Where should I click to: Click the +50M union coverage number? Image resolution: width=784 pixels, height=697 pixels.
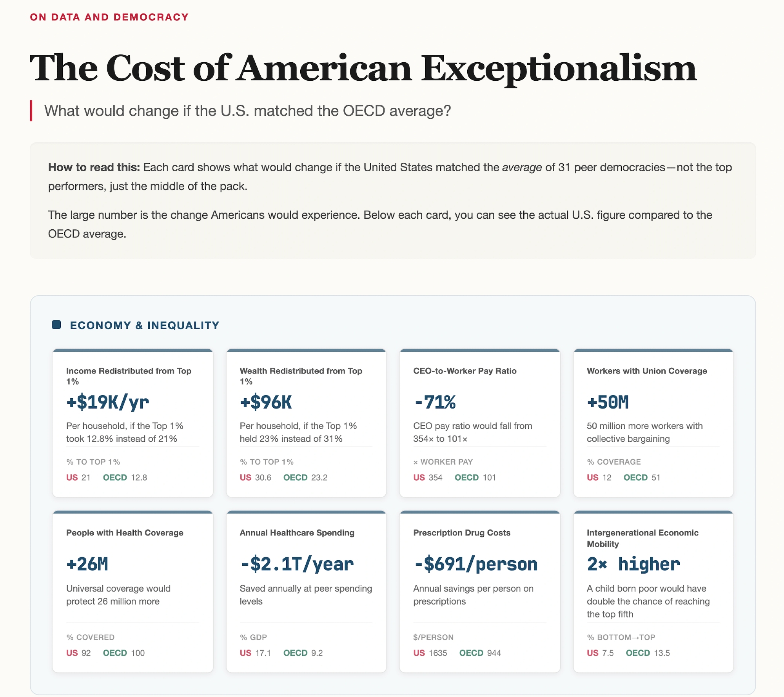pyautogui.click(x=608, y=403)
